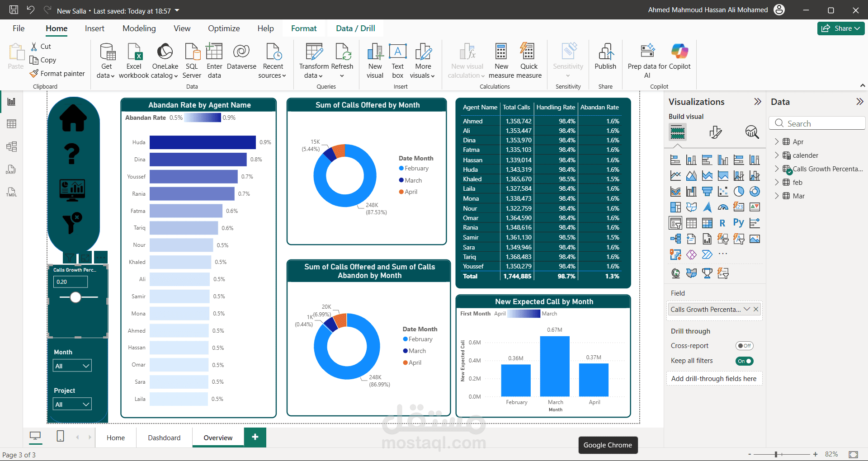Switch to Table view in left sidebar

(x=12, y=124)
